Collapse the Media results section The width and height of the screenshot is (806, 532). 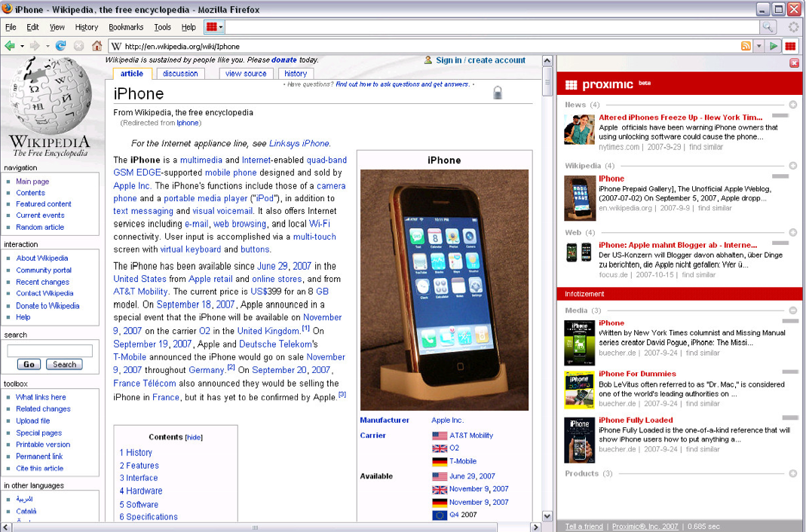[x=793, y=310]
